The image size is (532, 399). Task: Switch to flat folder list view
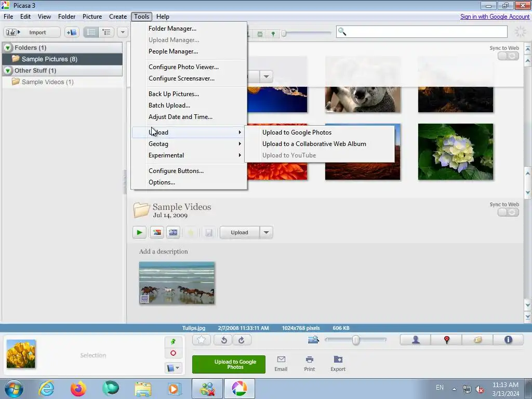point(91,32)
